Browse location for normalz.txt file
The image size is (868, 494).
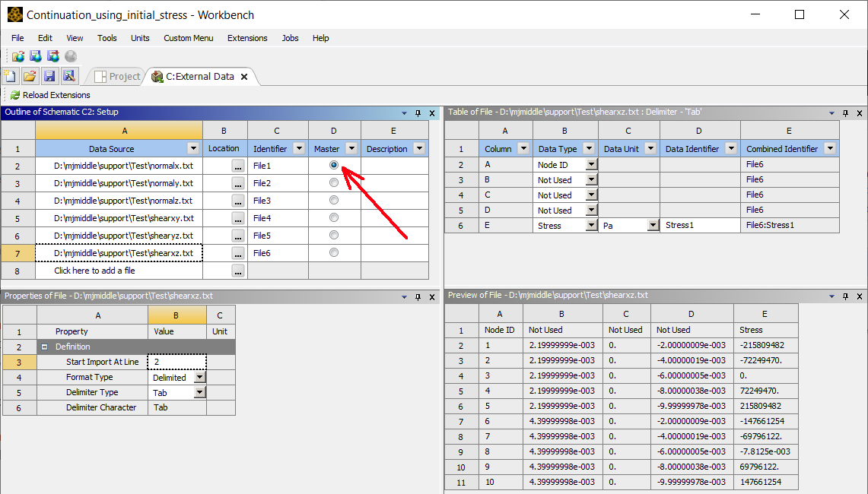pos(238,201)
